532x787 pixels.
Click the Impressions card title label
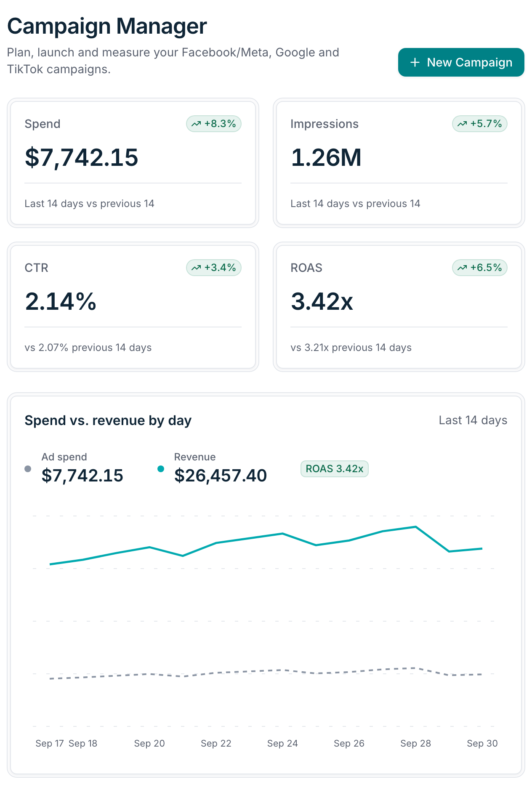(x=325, y=124)
